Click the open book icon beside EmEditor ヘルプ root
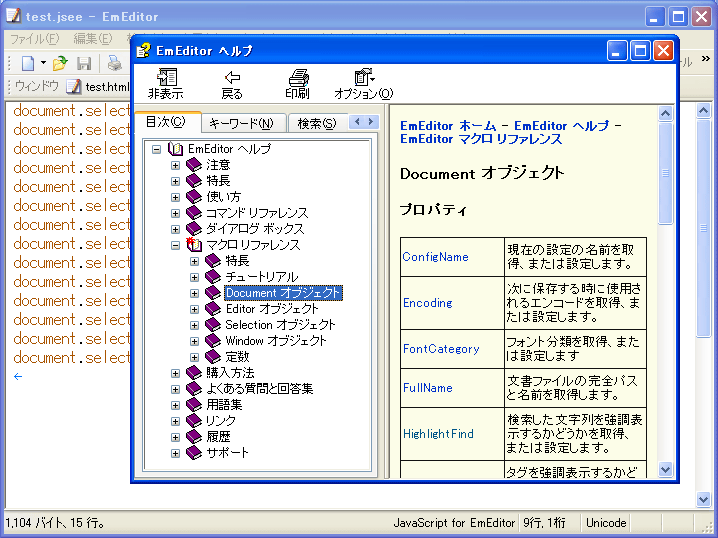Viewport: 718px width, 538px height. point(175,149)
